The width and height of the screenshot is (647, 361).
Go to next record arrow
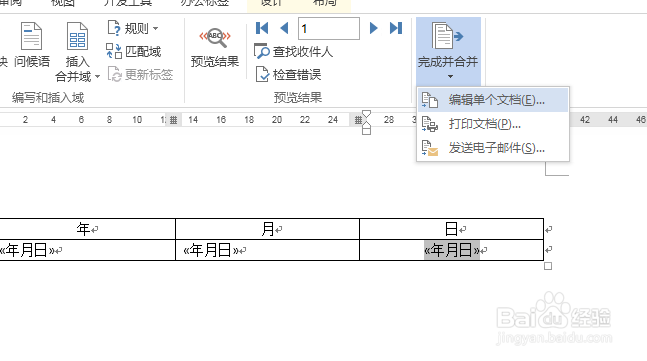pos(373,28)
